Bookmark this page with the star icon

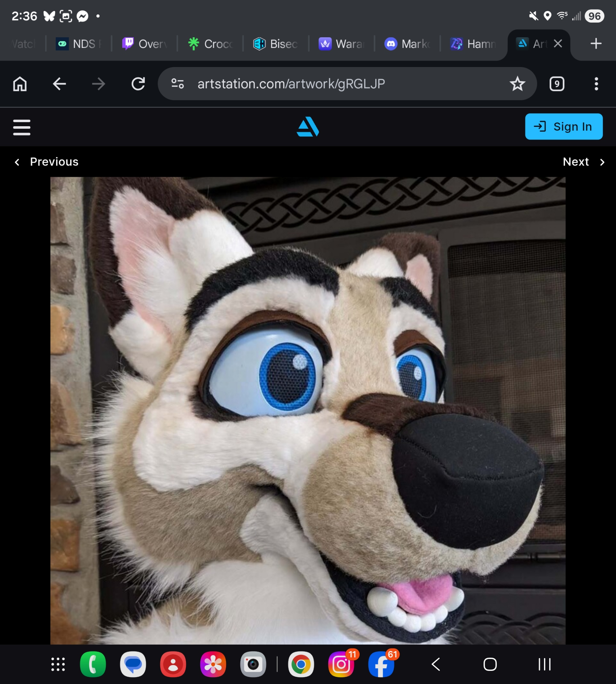coord(517,84)
